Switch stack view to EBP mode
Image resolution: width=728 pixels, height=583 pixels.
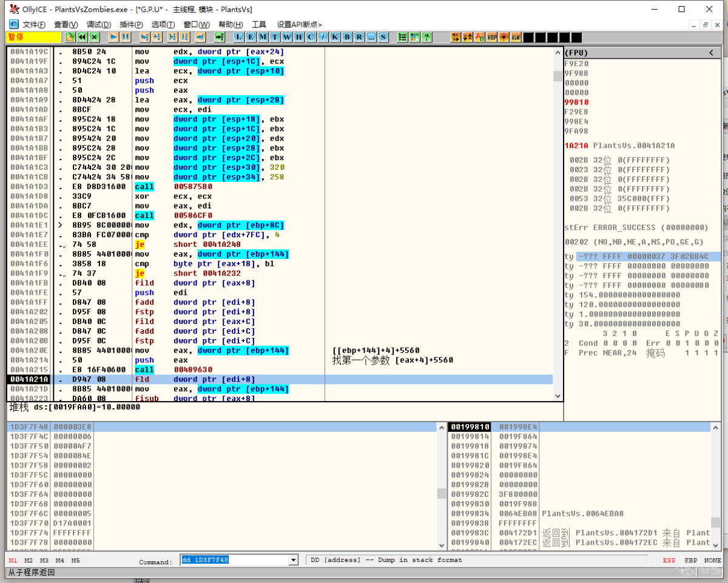click(x=690, y=561)
